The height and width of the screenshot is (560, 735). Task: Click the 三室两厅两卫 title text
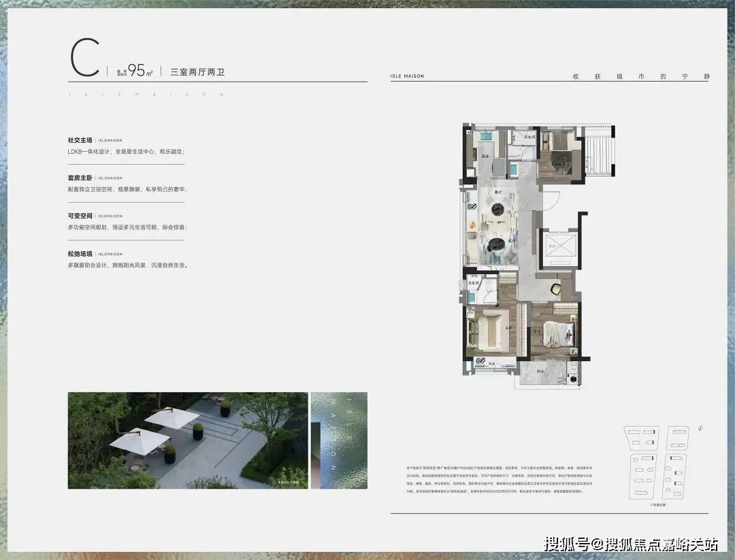click(197, 72)
